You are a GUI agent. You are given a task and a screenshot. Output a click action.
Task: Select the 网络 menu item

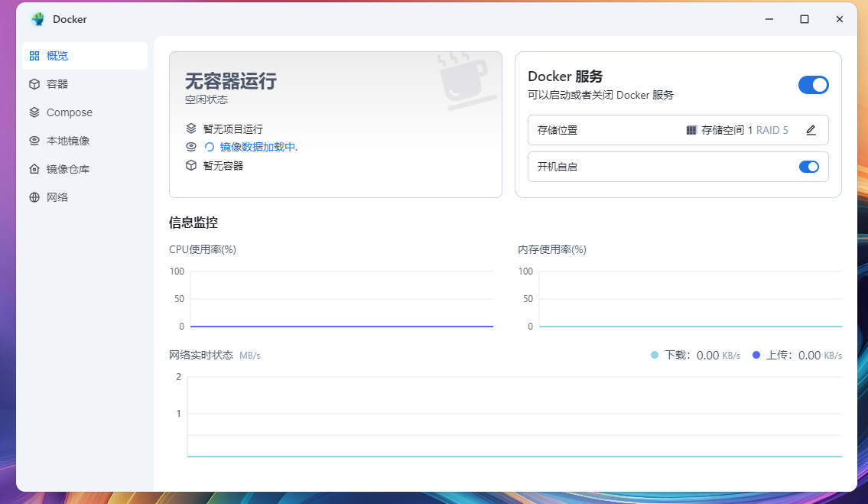[x=85, y=197]
